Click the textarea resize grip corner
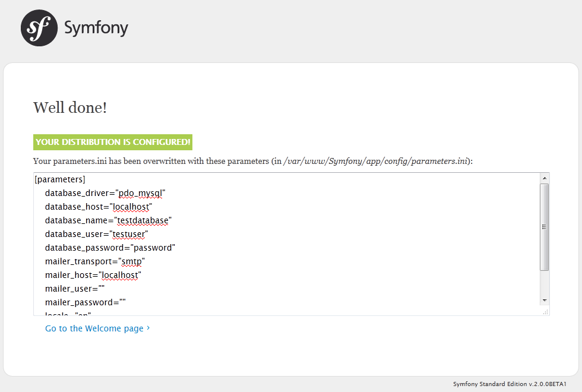Viewport: 582px width, 392px height. 545,311
